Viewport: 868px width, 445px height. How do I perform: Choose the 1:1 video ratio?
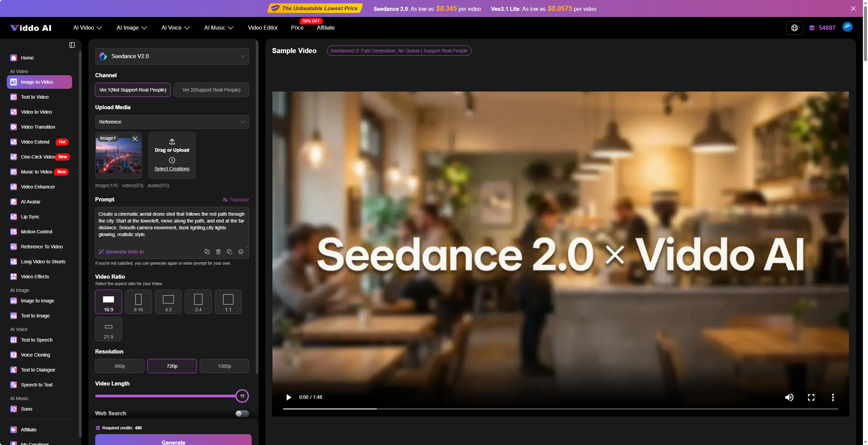click(228, 302)
